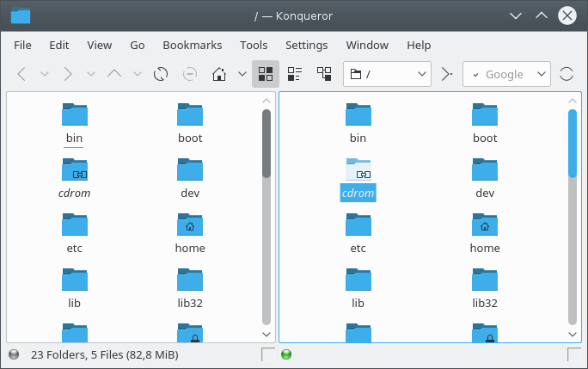Click the lib32 folder in left pane
Viewport: 588px width, 369px height.
point(190,286)
